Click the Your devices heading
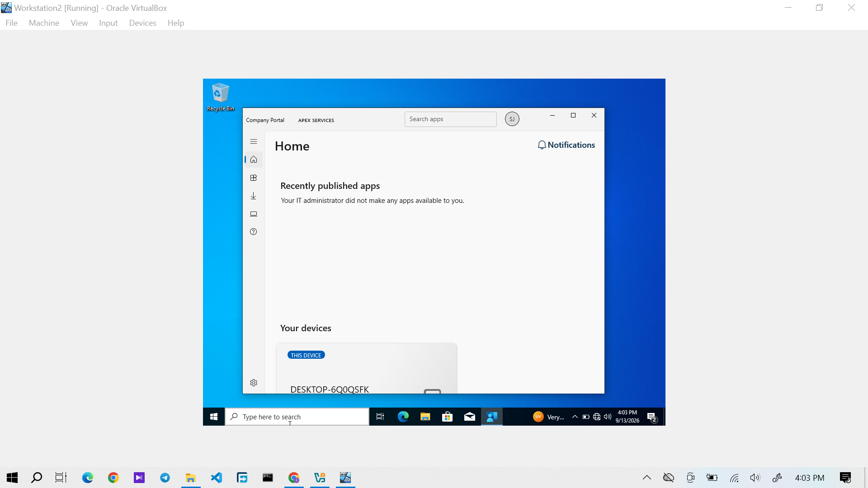The image size is (868, 488). 306,328
